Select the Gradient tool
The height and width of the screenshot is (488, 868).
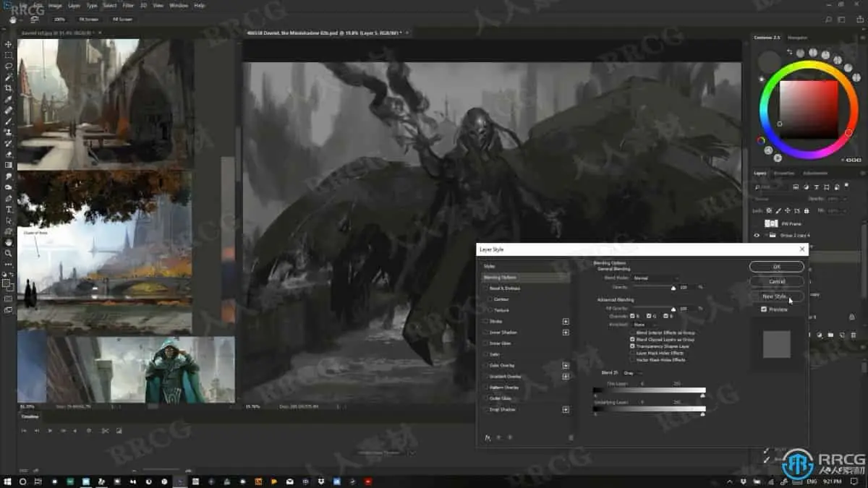[9, 165]
